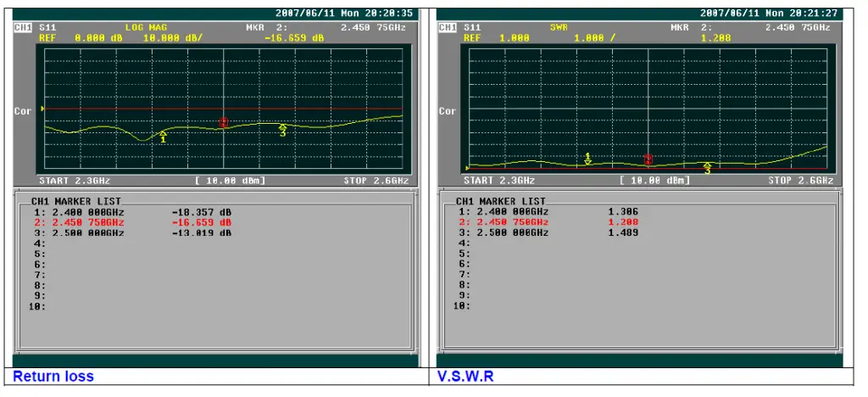Click the yellow reference pointer left of SWR graph

(x=468, y=168)
